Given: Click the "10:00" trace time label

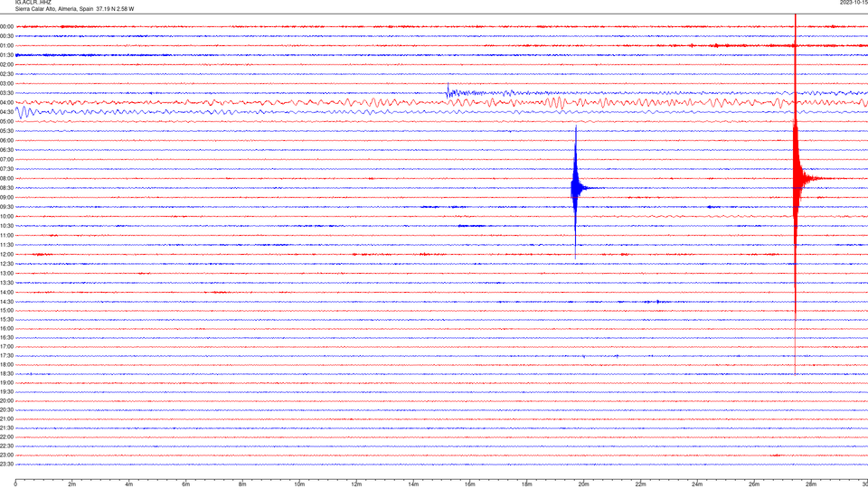Looking at the screenshot, I should coord(7,216).
